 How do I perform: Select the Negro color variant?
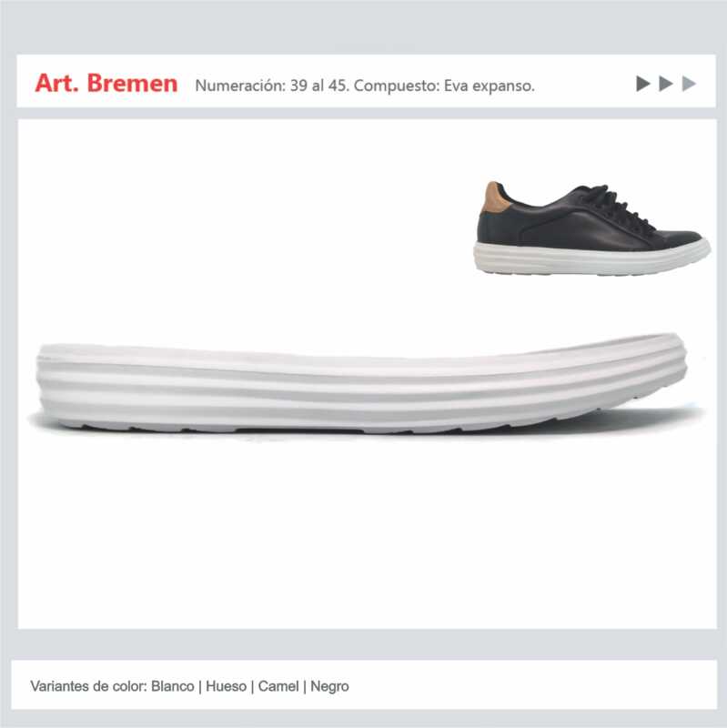pos(329,686)
